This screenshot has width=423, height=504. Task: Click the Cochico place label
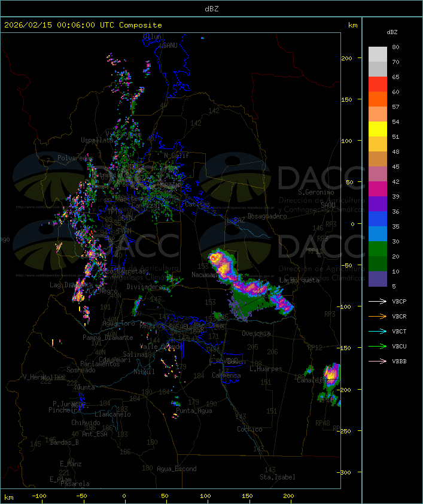(x=249, y=429)
